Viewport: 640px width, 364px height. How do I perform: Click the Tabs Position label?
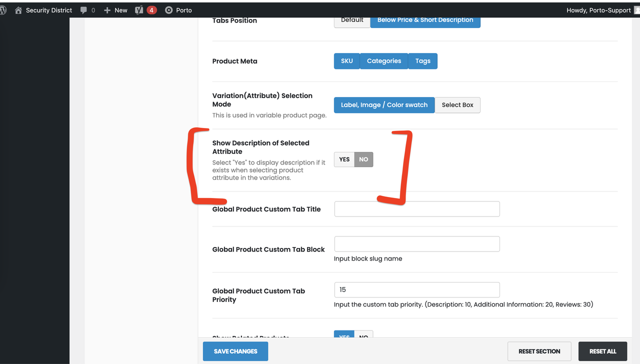pos(235,20)
